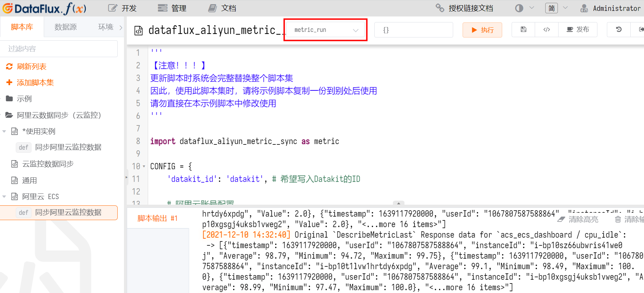Expand the 示例 folder

click(24, 99)
